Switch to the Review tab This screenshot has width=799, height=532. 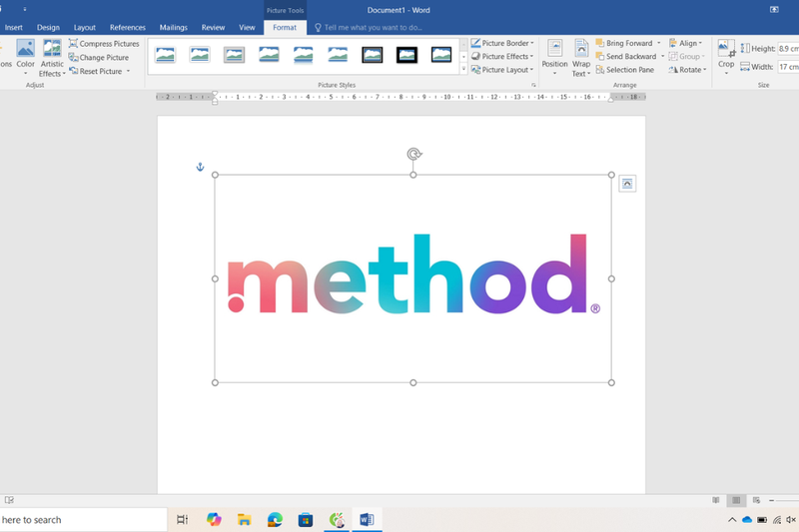(x=213, y=28)
